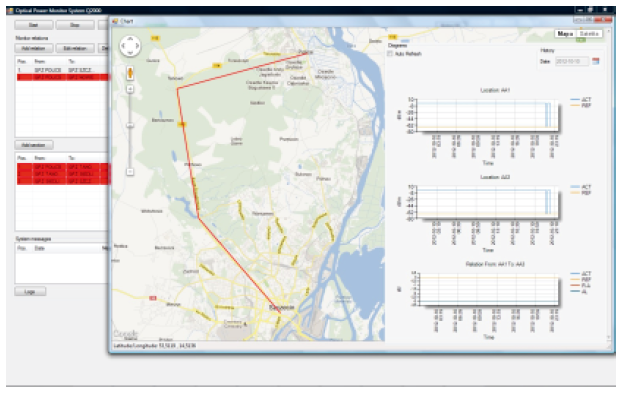Click the map zoom in plus button
Viewport: 622px width, 393px height.
point(130,89)
